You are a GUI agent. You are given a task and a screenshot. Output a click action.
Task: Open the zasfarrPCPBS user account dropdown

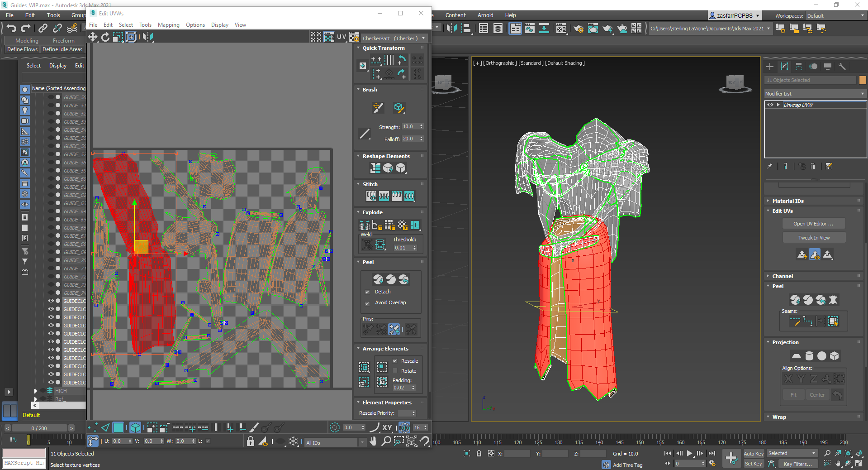(x=735, y=15)
